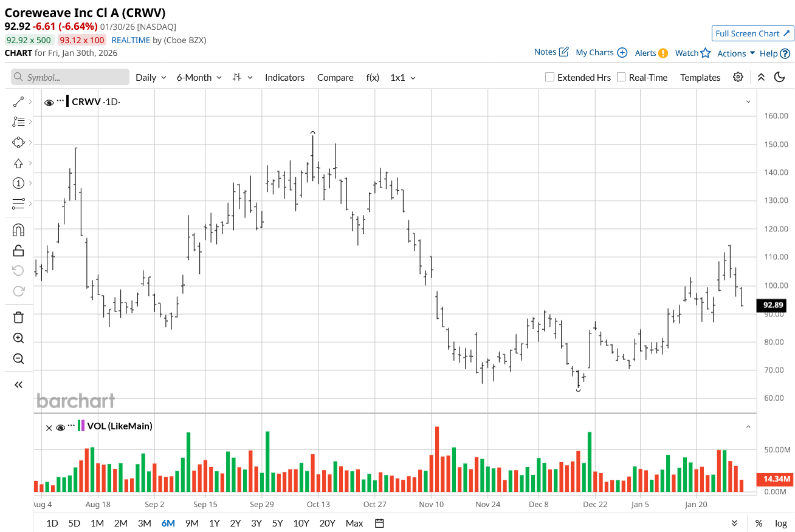Add CRWV to Watch list
This screenshot has width=795, height=532.
(693, 53)
